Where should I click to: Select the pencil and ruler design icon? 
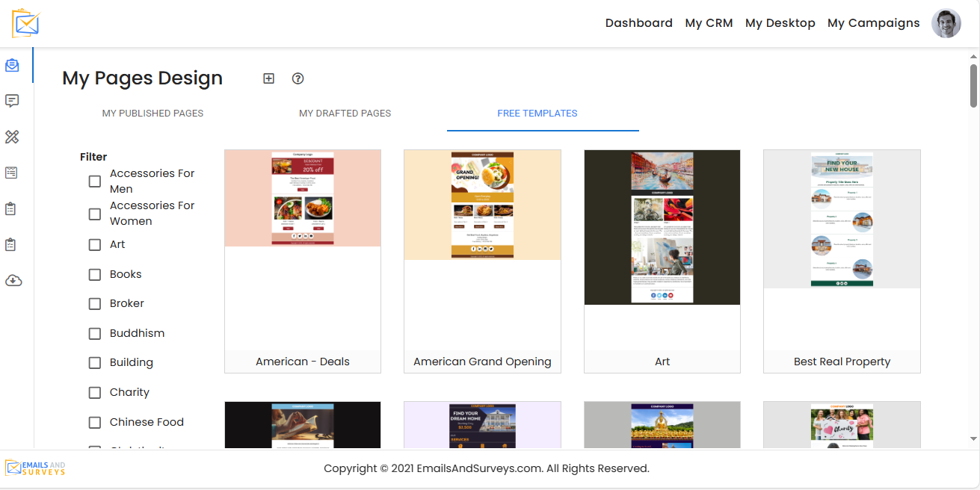pos(12,137)
